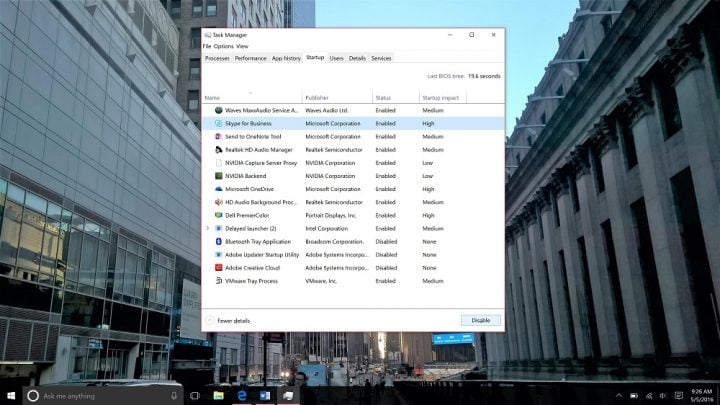Click the VMware Tray Process icon
Viewport: 720px width, 405px height.
pos(219,281)
